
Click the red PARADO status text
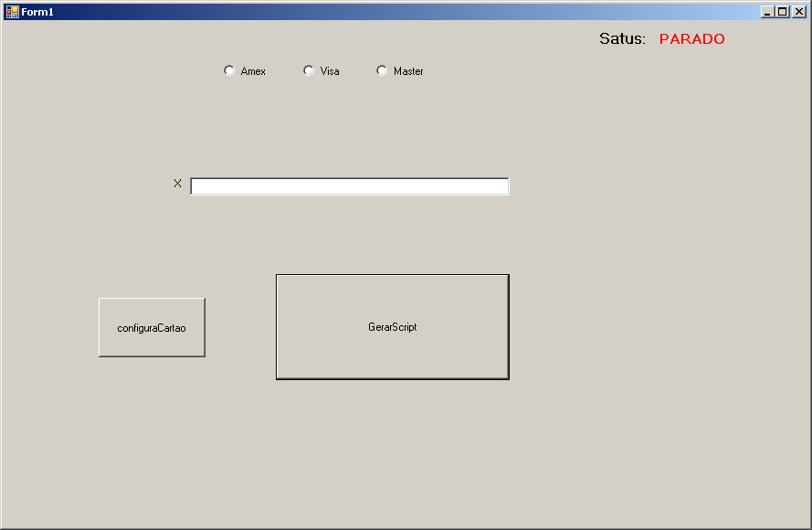tap(691, 39)
